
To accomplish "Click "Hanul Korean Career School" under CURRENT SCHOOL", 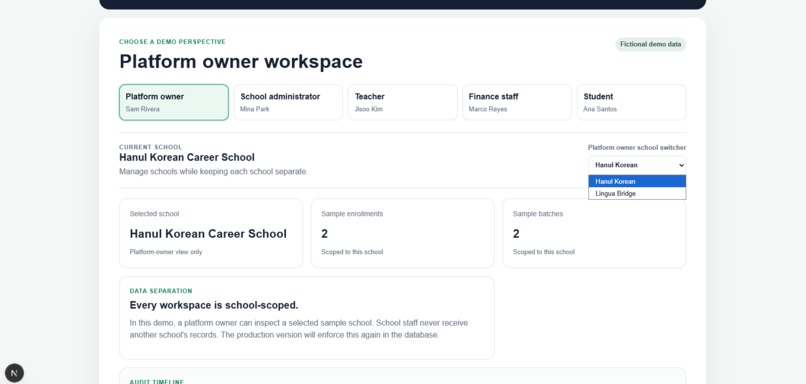I will pyautogui.click(x=187, y=157).
